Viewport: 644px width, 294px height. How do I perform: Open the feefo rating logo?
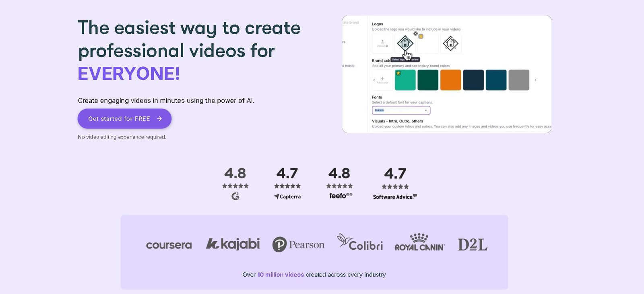(341, 196)
